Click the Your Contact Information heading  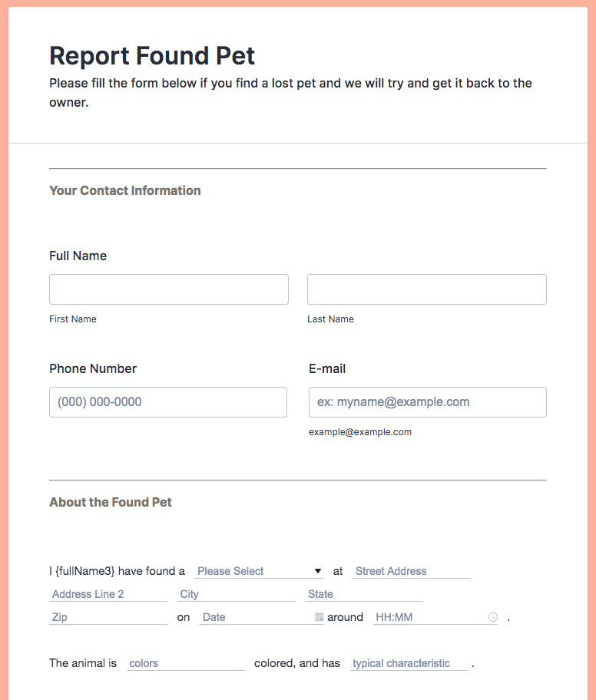pos(125,190)
